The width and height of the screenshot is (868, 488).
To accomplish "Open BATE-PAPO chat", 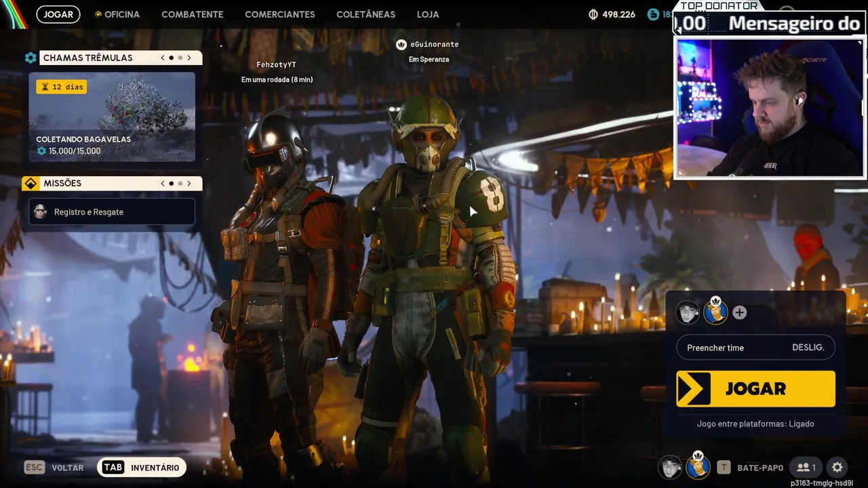I will [x=750, y=467].
